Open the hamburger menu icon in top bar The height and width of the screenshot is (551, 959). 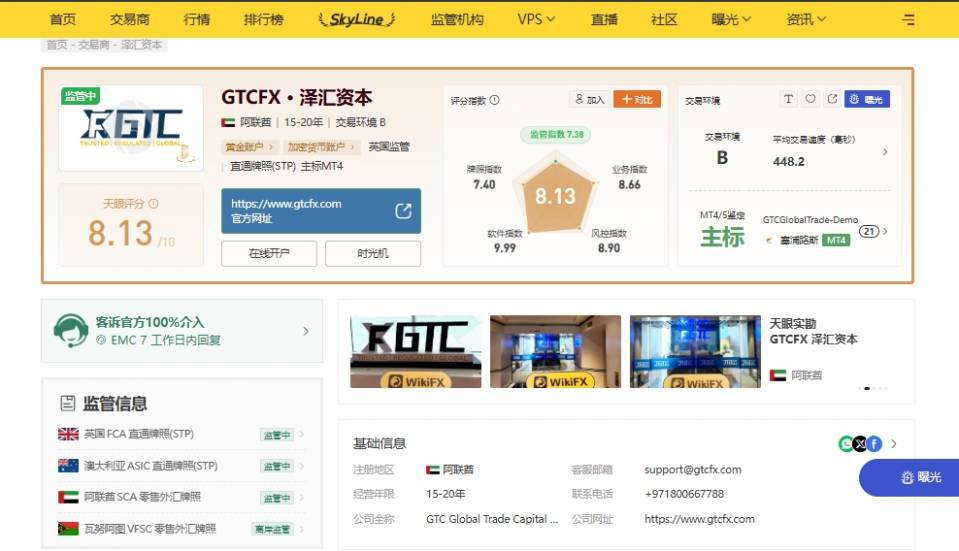(908, 20)
